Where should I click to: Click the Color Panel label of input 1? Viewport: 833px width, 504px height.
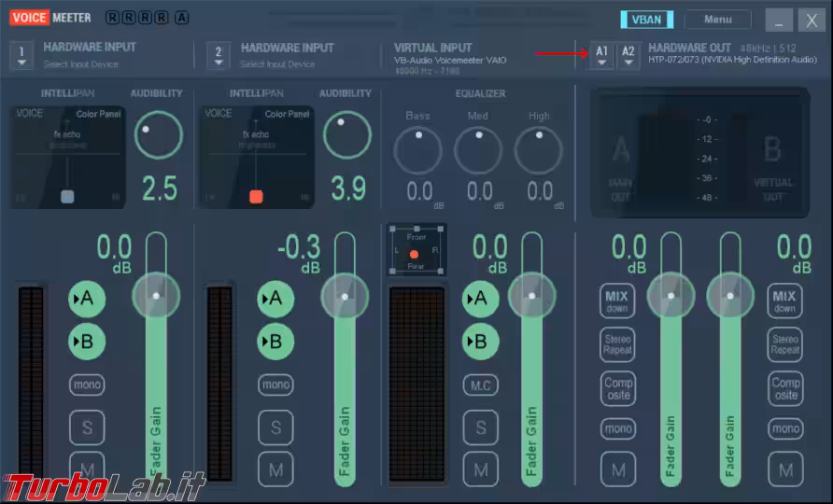point(98,114)
